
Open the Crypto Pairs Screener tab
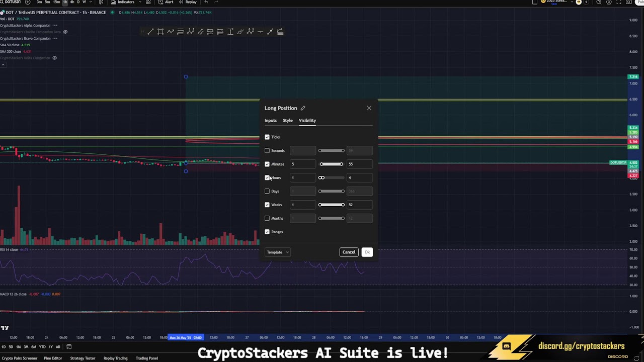click(20, 358)
